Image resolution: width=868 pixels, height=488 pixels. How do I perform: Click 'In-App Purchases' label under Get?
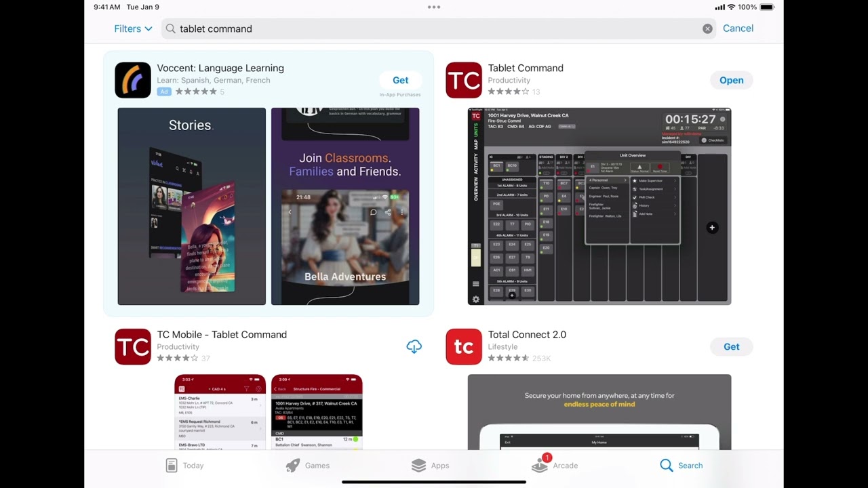tap(400, 94)
